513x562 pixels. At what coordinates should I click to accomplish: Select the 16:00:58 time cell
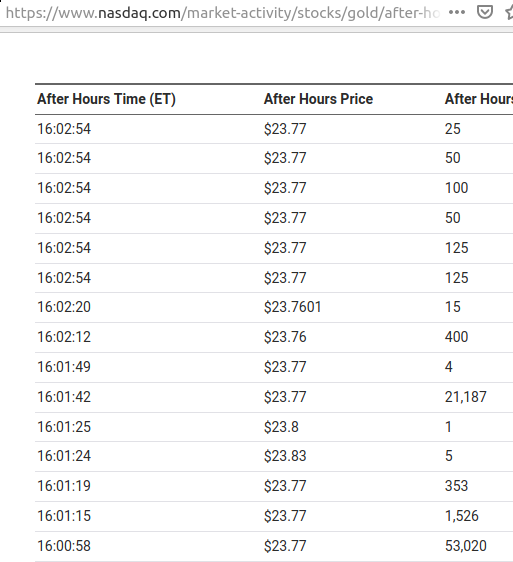click(64, 546)
